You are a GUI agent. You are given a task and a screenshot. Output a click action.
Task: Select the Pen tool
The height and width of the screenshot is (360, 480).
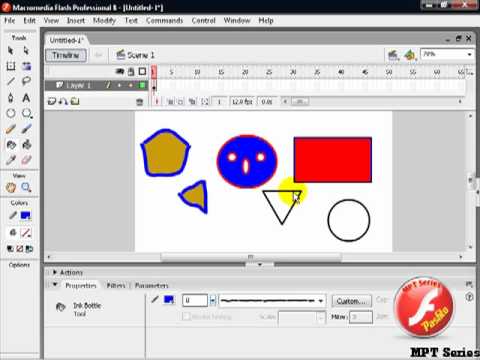pyautogui.click(x=11, y=98)
